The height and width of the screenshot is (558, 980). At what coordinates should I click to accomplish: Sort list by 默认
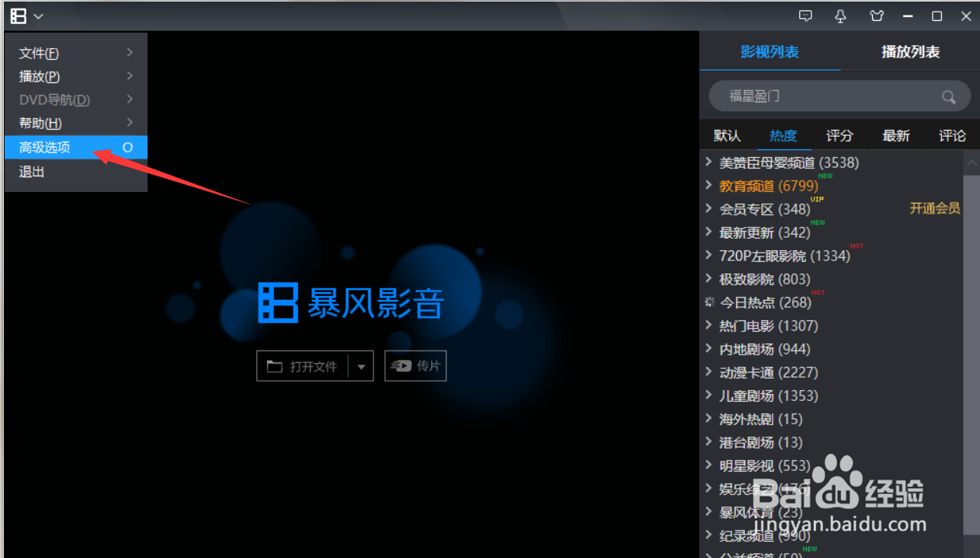click(727, 135)
